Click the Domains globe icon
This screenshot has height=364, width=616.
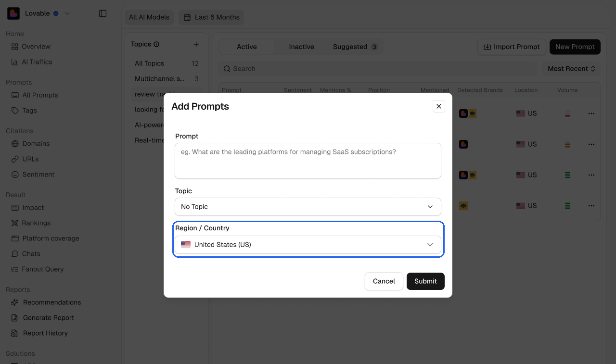pos(15,144)
